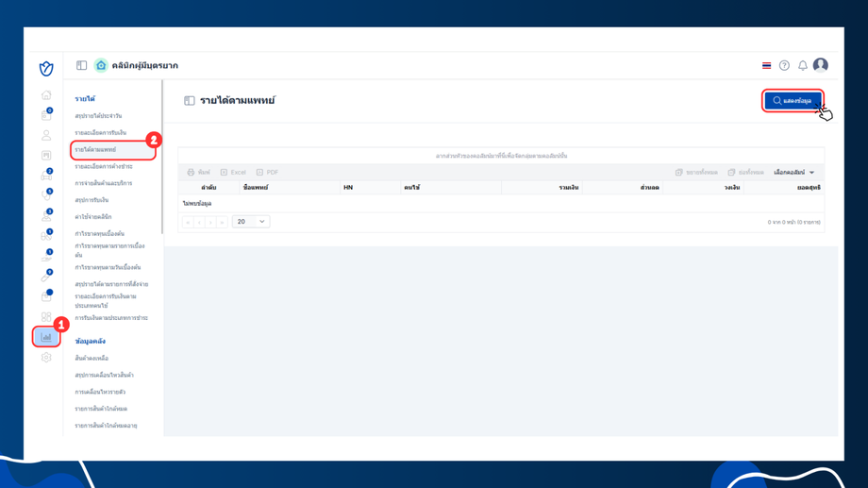Sort by ยอดสุทธิ column header
The width and height of the screenshot is (868, 488).
click(x=784, y=187)
